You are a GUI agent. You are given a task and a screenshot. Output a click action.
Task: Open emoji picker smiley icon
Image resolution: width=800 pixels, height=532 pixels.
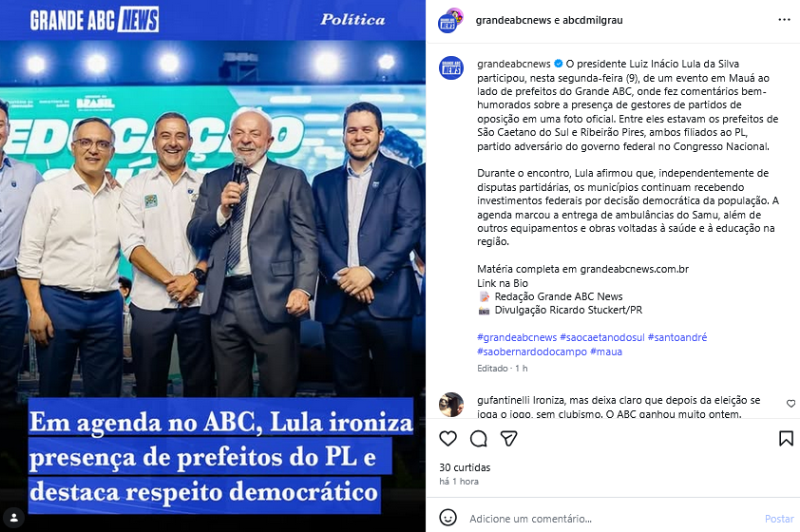point(448,518)
